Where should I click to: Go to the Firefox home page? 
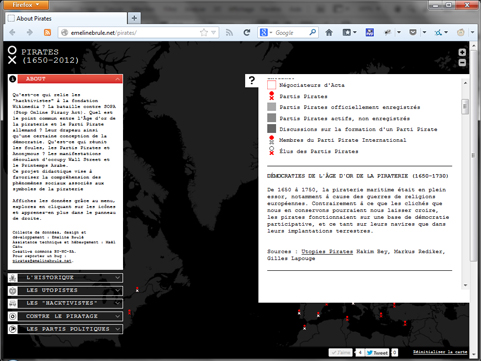tap(329, 32)
